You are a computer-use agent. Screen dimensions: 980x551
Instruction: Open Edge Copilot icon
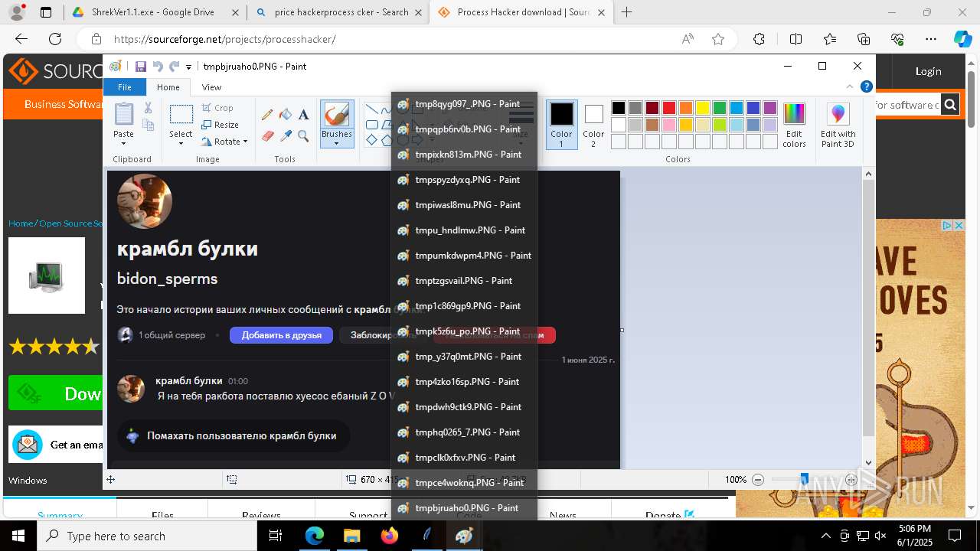pyautogui.click(x=962, y=39)
